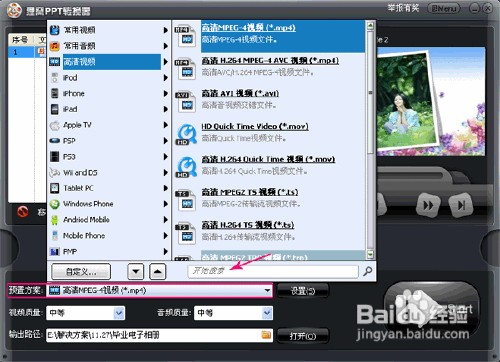
Task: Click the format list scrollbar thumb
Action: coord(370,92)
